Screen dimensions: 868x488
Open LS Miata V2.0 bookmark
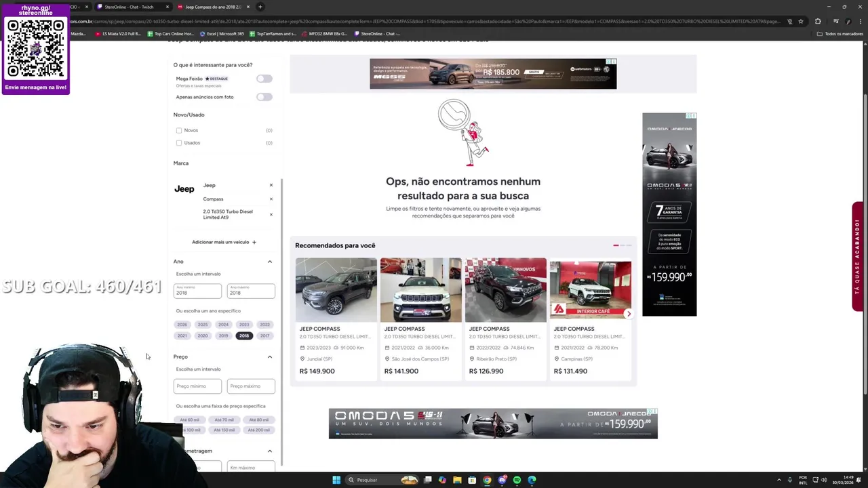tap(118, 34)
